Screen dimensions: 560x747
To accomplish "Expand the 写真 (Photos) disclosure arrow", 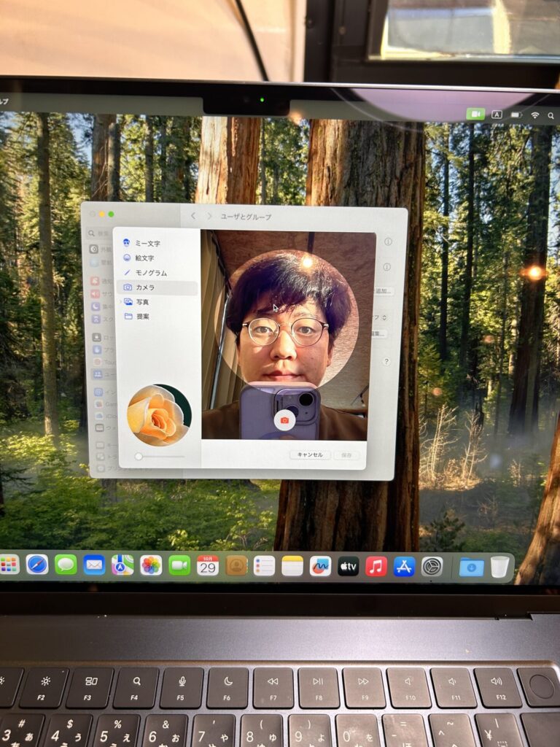I will (x=120, y=301).
